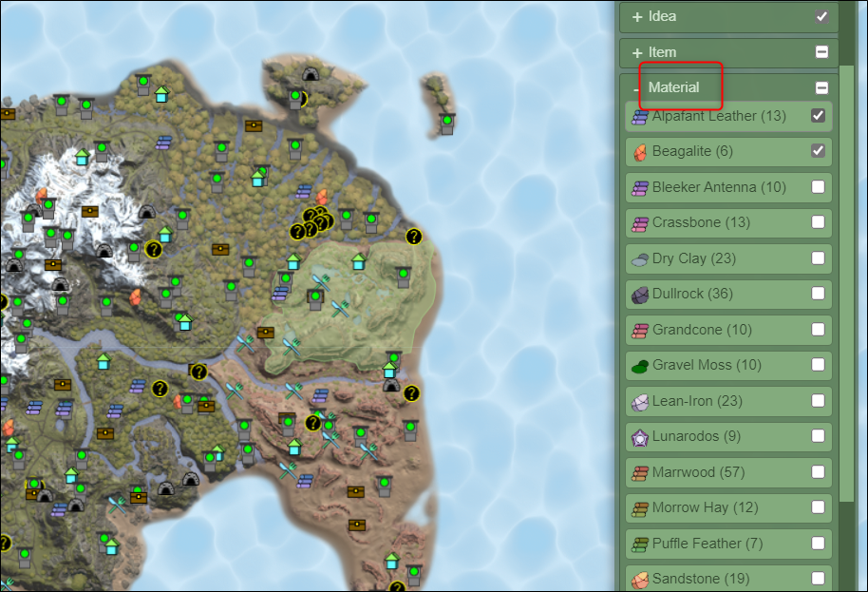The height and width of the screenshot is (592, 868).
Task: Click the "Dullrock (36)" label
Action: [x=692, y=294]
